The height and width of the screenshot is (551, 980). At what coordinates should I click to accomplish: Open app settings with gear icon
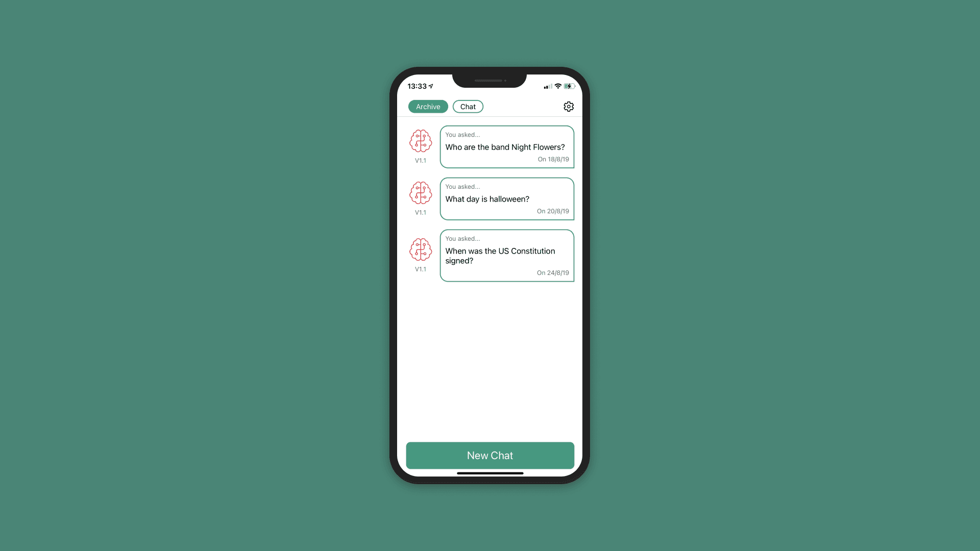click(x=569, y=106)
